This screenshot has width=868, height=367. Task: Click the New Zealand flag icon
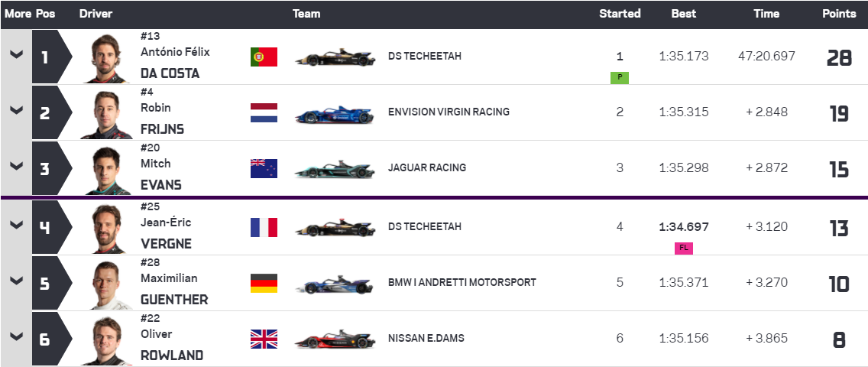(x=264, y=168)
